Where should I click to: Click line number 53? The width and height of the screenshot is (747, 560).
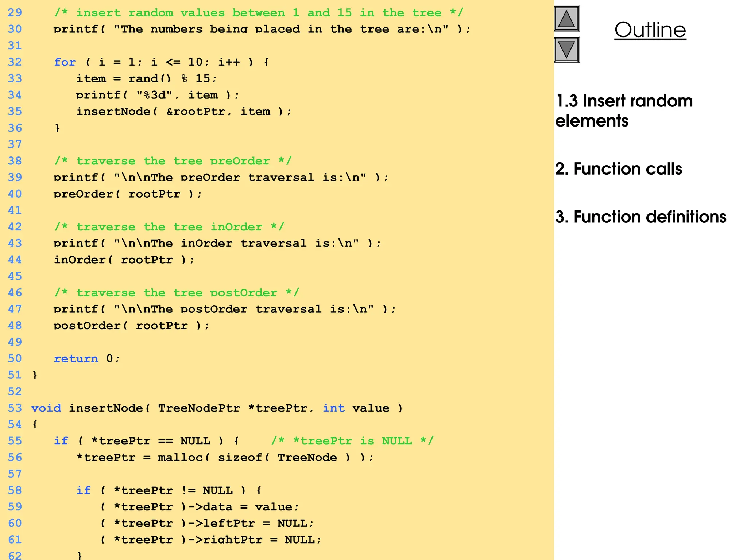(x=15, y=408)
